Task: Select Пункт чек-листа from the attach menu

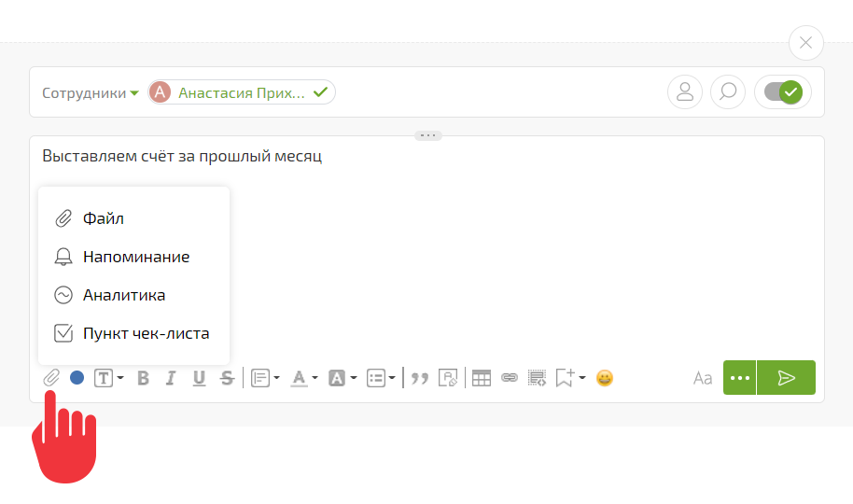Action: point(133,333)
